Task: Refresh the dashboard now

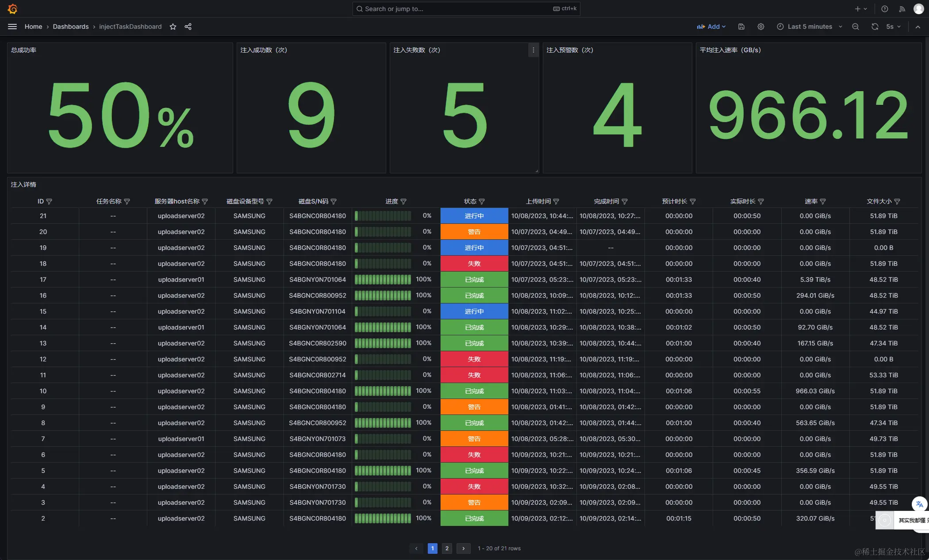Action: 875,27
